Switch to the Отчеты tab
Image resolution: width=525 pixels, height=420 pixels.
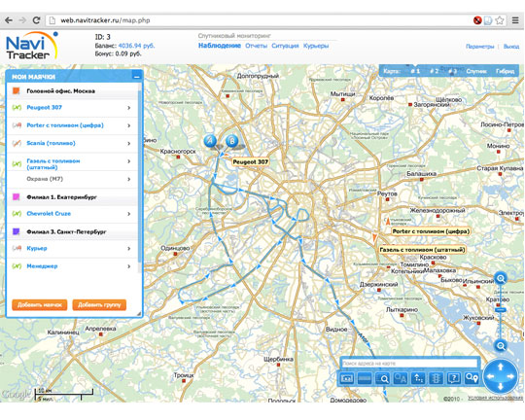[256, 46]
